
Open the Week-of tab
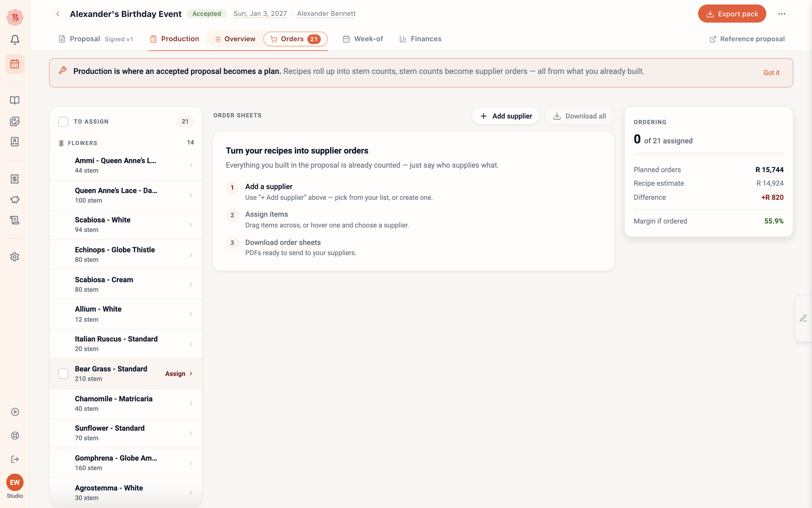tap(363, 39)
